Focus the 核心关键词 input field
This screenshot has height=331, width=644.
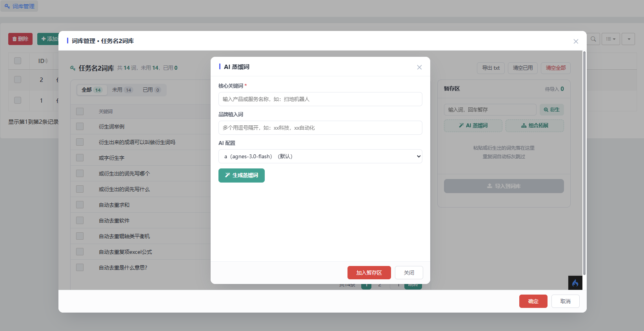click(x=320, y=99)
